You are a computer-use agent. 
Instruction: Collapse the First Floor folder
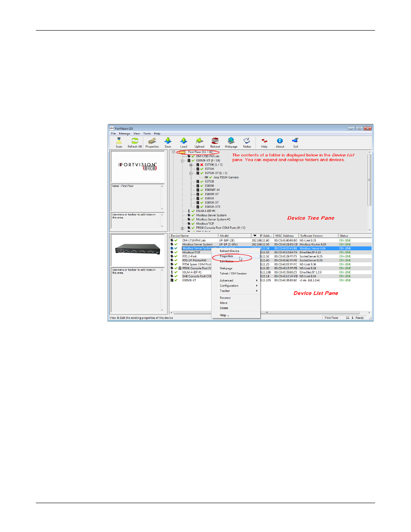point(173,152)
